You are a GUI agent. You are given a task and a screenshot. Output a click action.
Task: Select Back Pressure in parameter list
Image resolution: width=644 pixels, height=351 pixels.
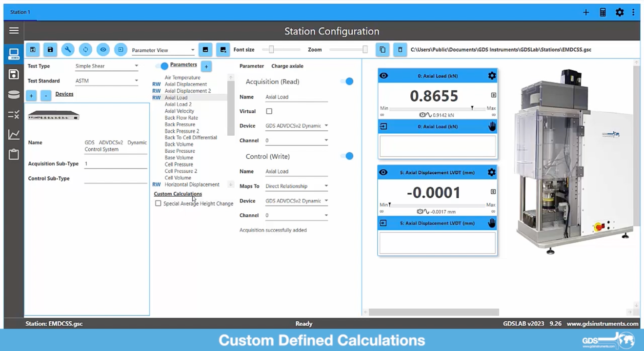click(180, 124)
